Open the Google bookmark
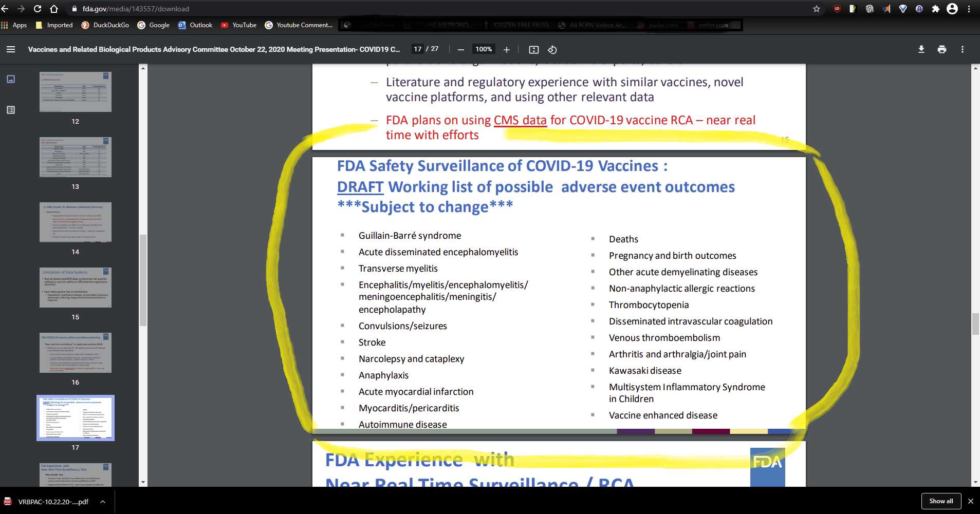Viewport: 980px width, 514px height. (154, 25)
